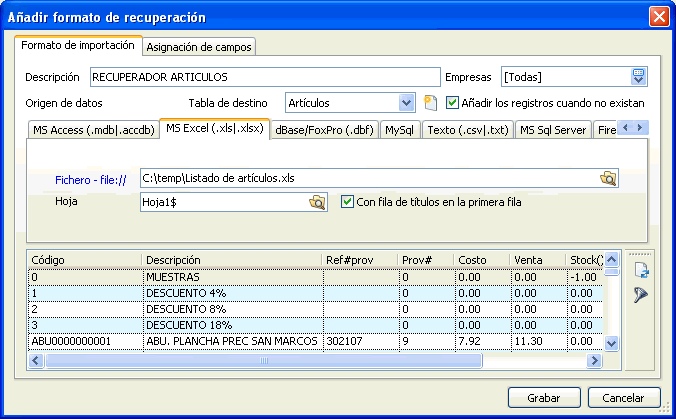Screen dimensions: 676x419
Task: Select the DESCUENTO 8% cell
Action: pyautogui.click(x=233, y=309)
